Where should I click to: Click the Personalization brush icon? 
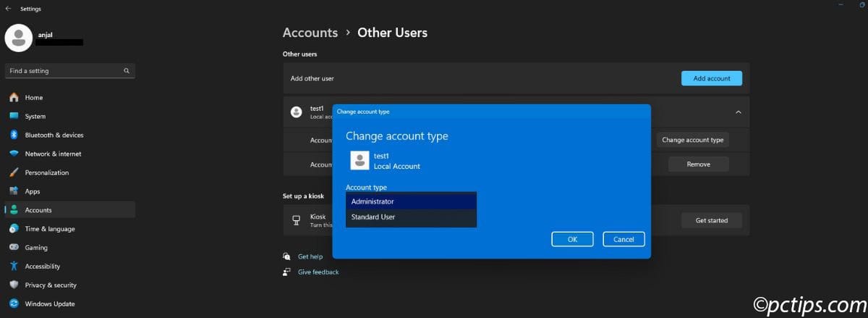tap(14, 172)
